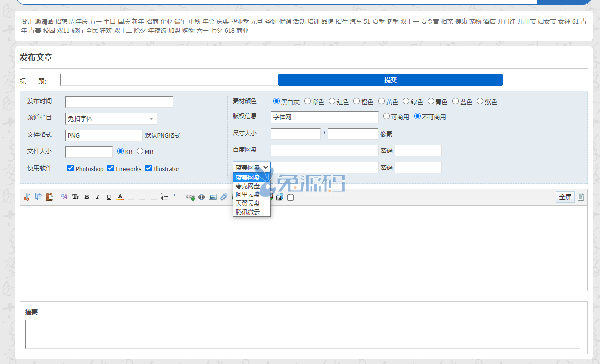Tick the empty checkbox in editor toolbar
This screenshot has width=600, height=364.
290,198
